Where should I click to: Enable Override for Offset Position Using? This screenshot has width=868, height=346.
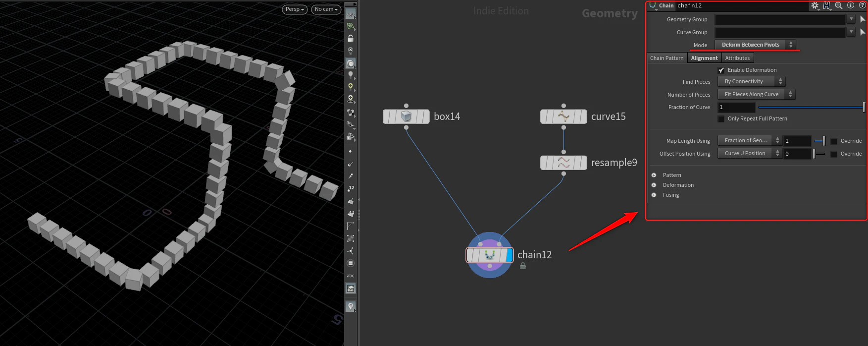tap(834, 154)
